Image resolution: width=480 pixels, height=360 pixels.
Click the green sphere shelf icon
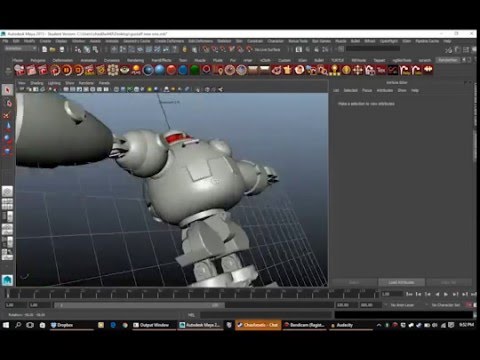click(x=195, y=70)
